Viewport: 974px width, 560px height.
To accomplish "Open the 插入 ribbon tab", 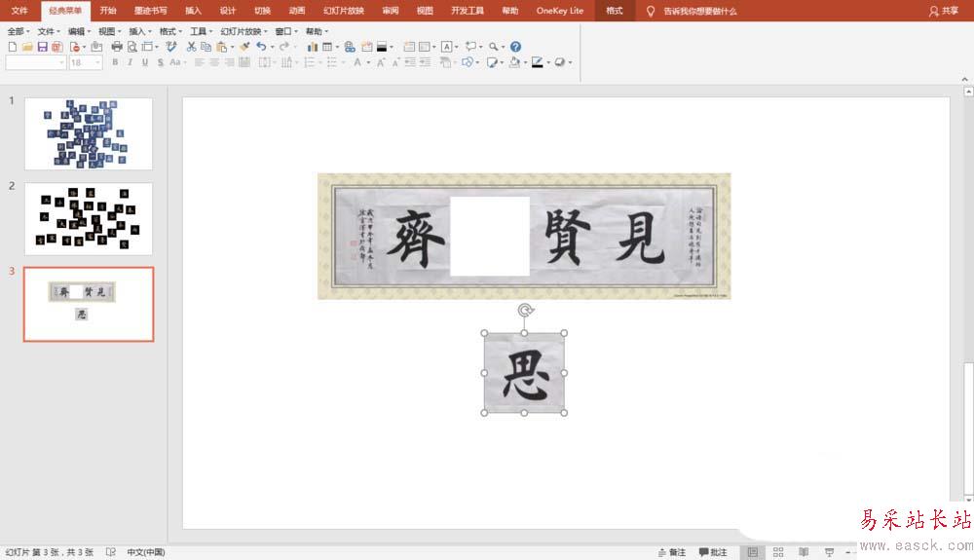I will click(193, 11).
